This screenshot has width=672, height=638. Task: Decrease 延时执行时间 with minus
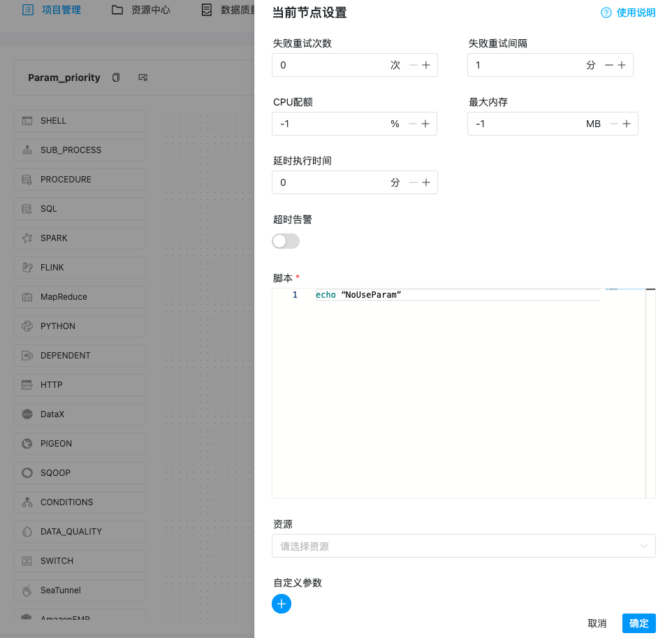[414, 182]
